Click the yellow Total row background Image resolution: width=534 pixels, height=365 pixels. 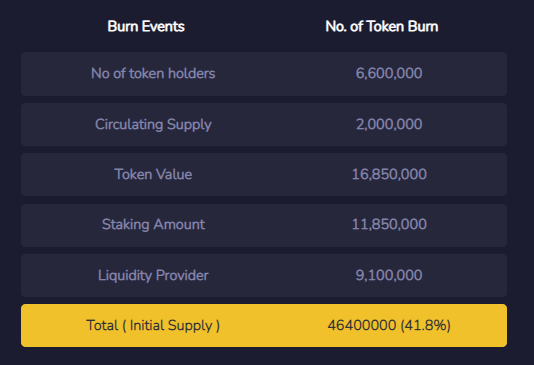pos(264,326)
